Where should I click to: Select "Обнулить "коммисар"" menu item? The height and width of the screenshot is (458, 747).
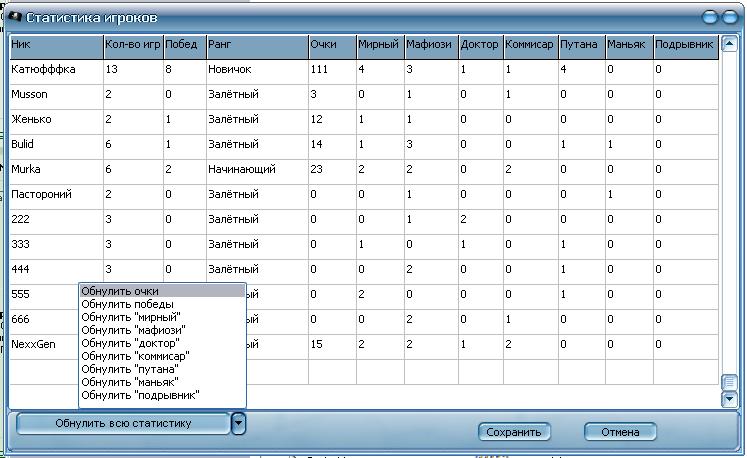[161, 356]
